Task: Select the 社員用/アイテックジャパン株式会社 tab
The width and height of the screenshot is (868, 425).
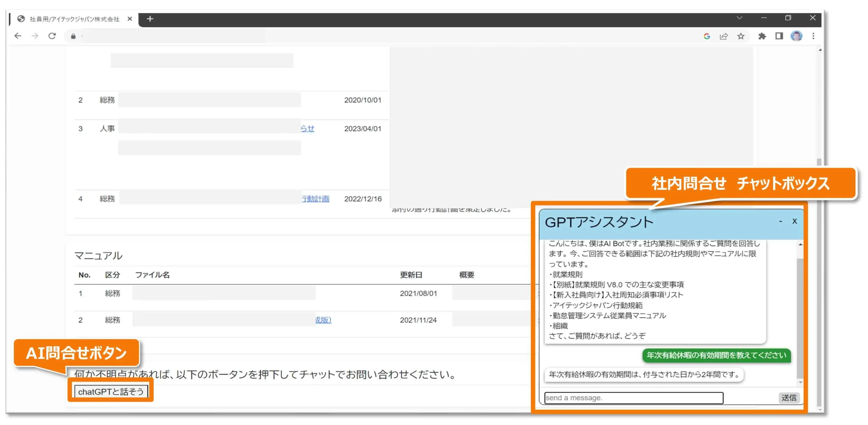Action: click(x=74, y=19)
